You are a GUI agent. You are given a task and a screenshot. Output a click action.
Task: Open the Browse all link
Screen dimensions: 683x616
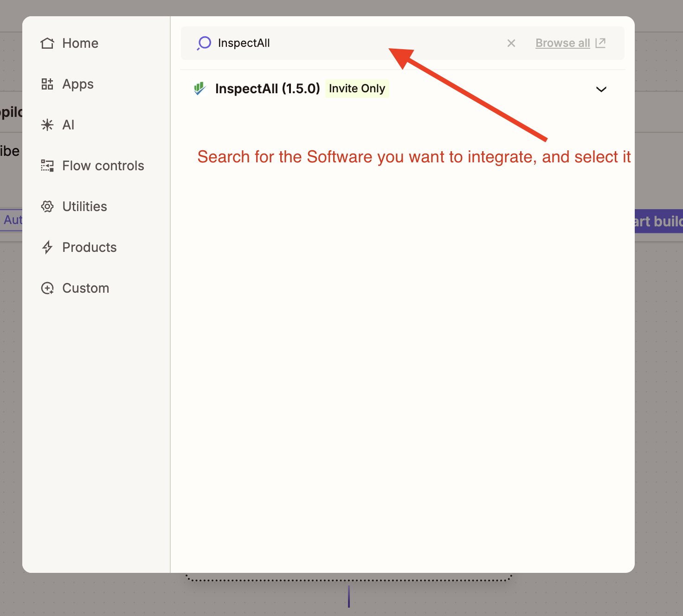(x=562, y=43)
